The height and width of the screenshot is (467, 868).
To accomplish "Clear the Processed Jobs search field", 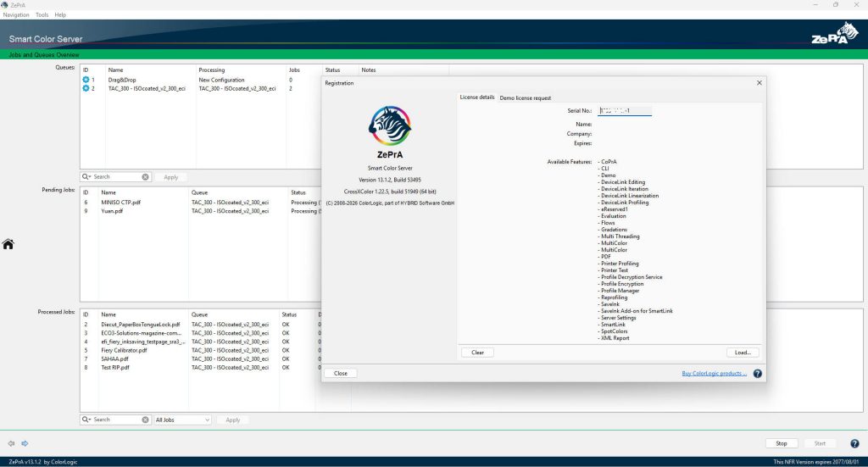I will [x=145, y=420].
